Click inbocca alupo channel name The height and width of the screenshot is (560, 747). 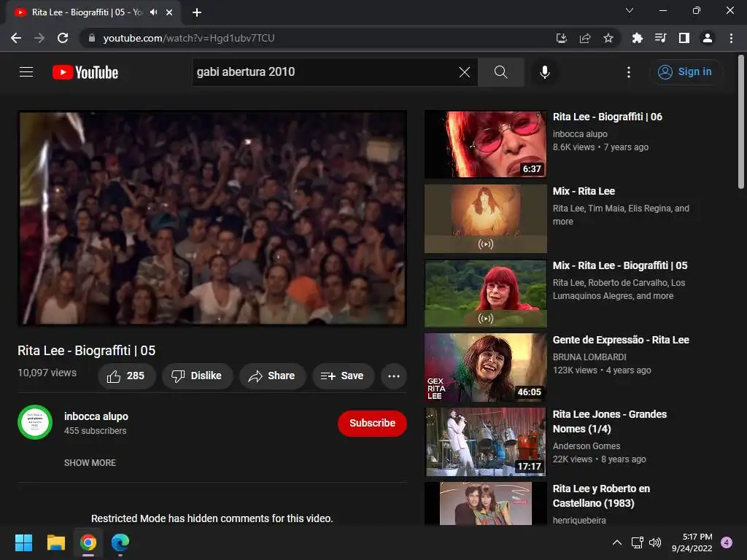[x=96, y=416]
